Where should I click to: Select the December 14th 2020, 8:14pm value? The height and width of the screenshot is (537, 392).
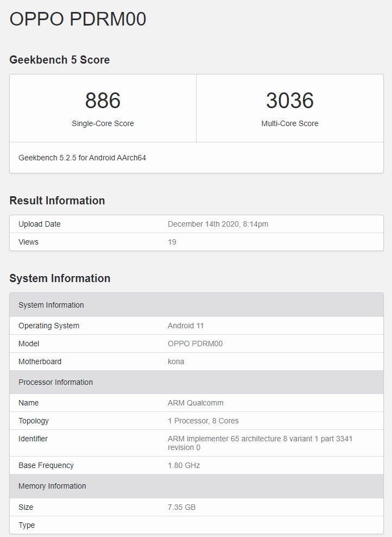(x=218, y=224)
